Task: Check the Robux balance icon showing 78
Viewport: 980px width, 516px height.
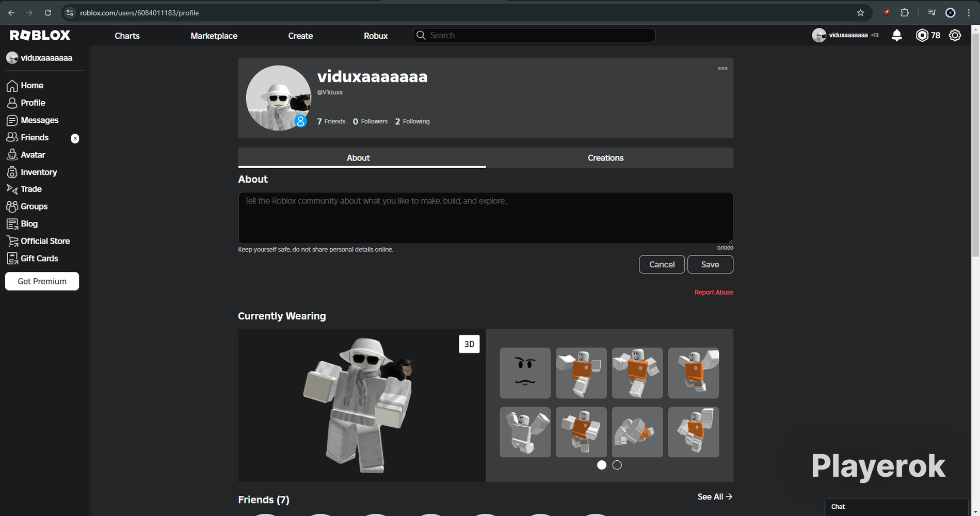Action: pos(922,35)
